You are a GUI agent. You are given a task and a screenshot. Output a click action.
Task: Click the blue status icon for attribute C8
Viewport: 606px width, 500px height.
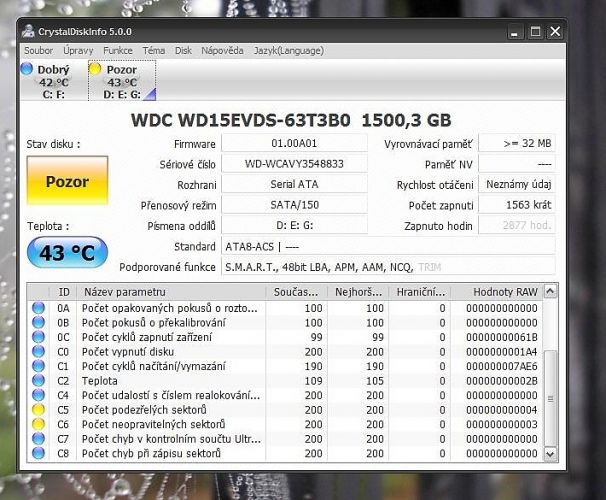(38, 453)
